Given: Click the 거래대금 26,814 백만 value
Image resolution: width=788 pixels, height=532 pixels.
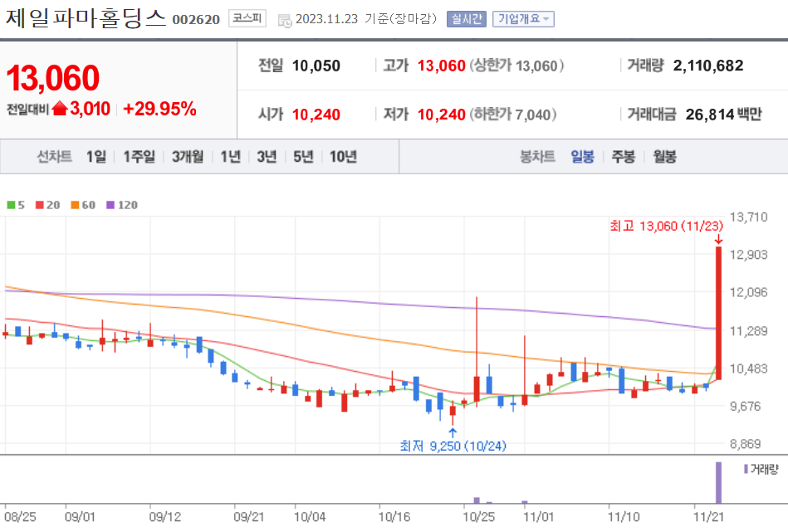Looking at the screenshot, I should [x=724, y=114].
